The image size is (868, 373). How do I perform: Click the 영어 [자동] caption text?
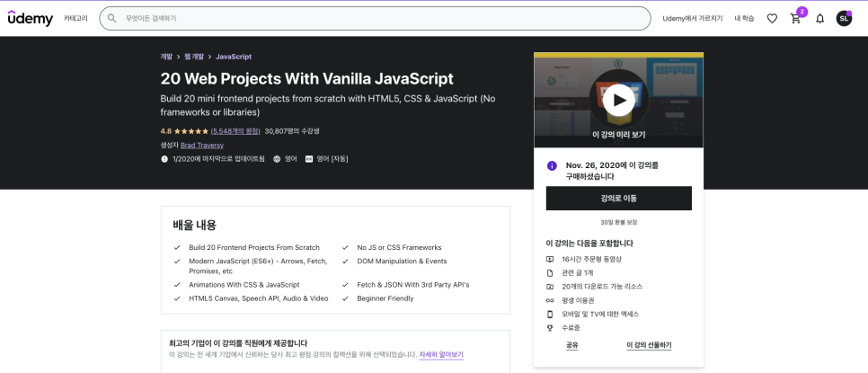pyautogui.click(x=332, y=159)
